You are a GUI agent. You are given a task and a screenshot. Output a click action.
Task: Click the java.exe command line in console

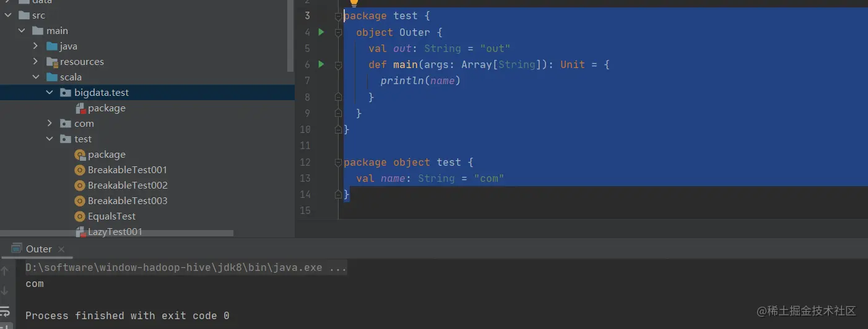point(186,268)
